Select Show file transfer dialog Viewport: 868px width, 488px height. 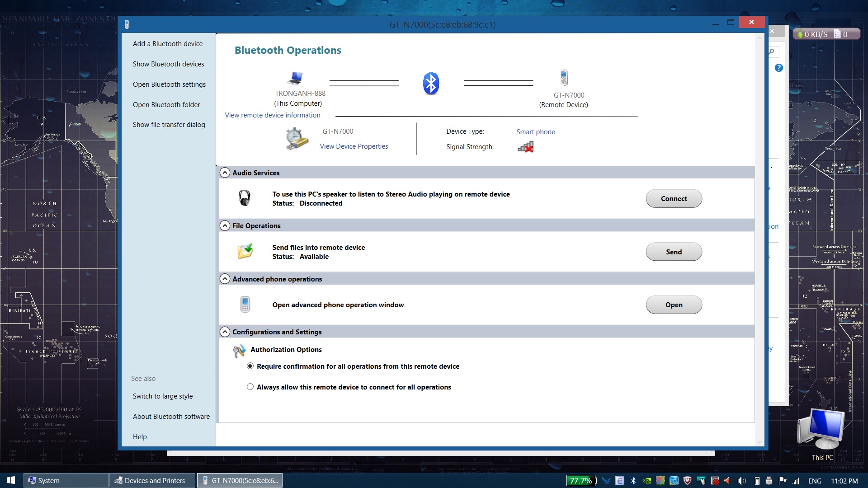tap(169, 124)
